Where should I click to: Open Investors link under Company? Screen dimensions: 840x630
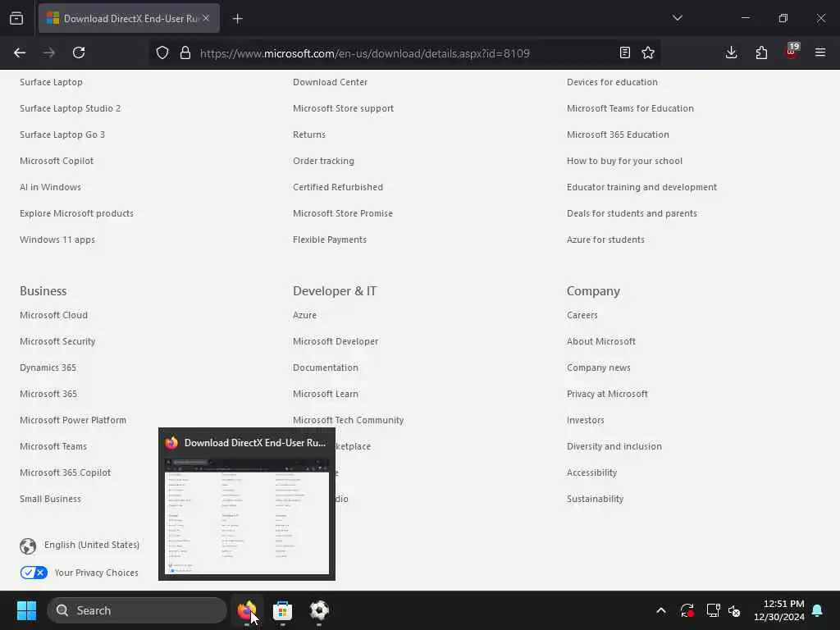tap(585, 420)
